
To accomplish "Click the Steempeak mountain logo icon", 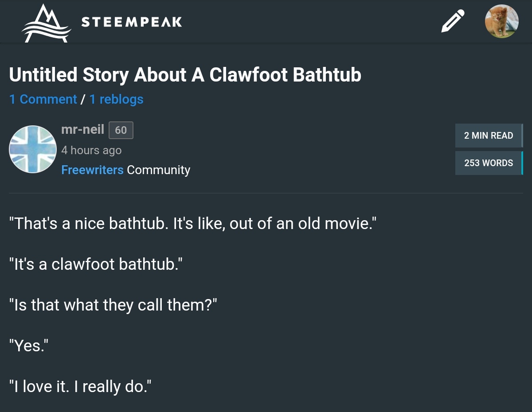I will pyautogui.click(x=46, y=23).
